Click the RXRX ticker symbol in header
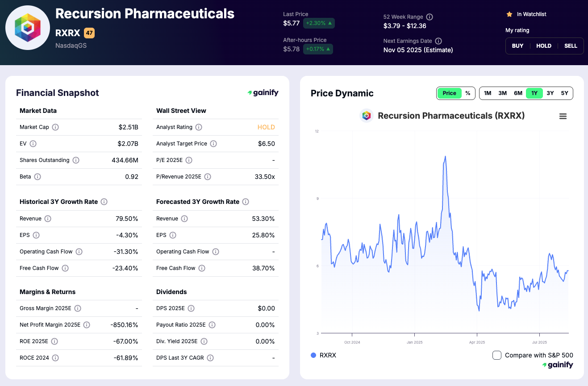The height and width of the screenshot is (386, 588). point(67,33)
